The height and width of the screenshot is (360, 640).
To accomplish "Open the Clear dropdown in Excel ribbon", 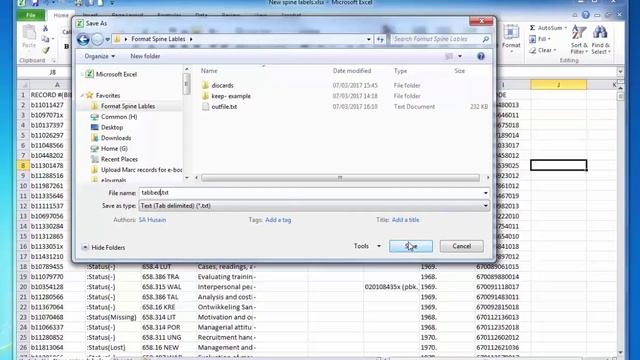I will coord(543,50).
